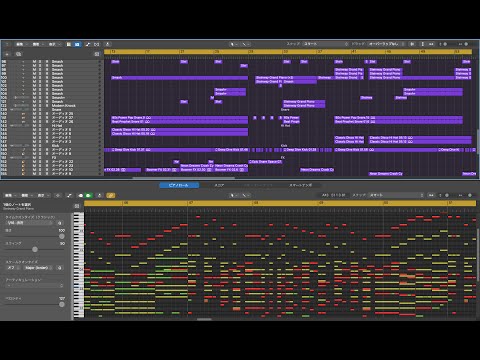The image size is (480, 360).
Task: Open the secondary tool menu in piano roll
Action: pyautogui.click(x=246, y=195)
